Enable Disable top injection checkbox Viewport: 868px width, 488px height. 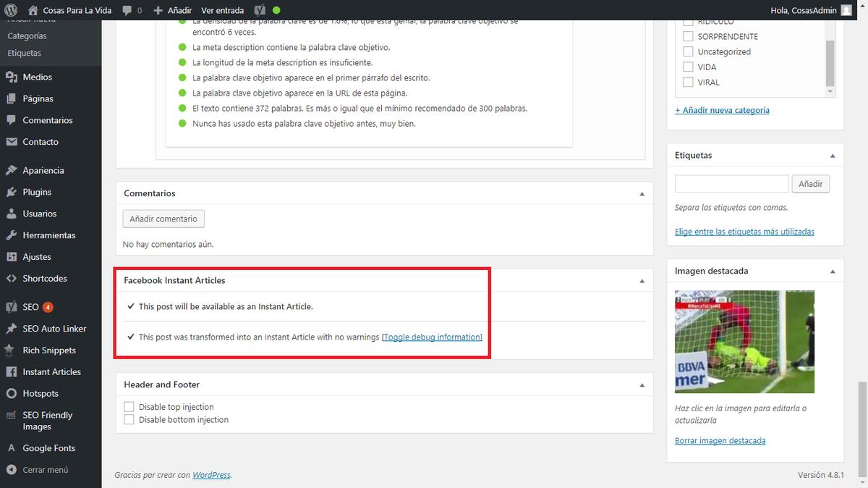(129, 407)
